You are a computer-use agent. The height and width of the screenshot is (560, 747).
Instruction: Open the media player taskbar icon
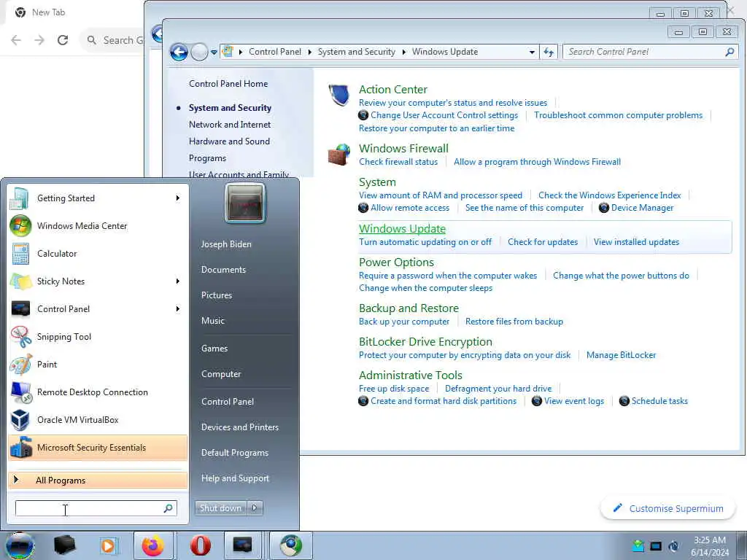(x=108, y=545)
